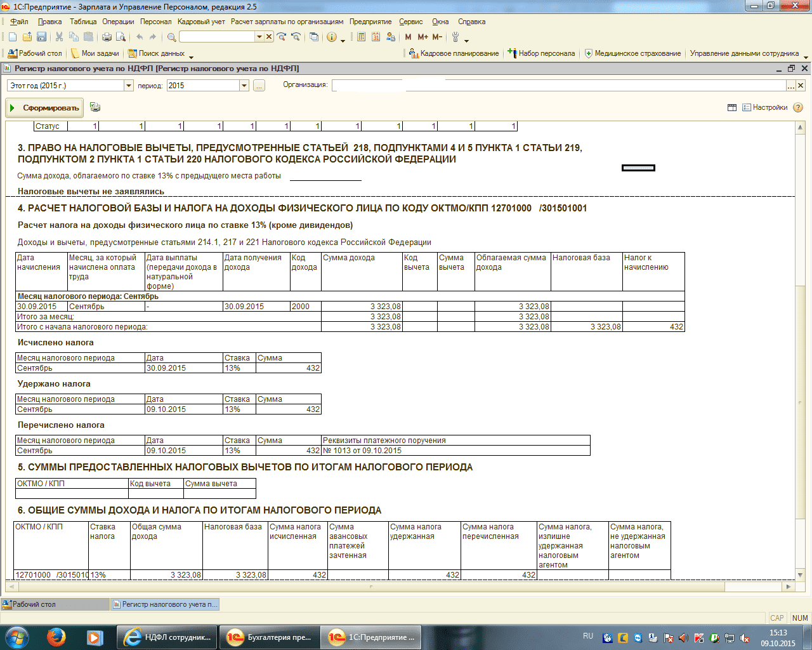
Task: Expand the 'Этот год (2015 г.)' period dropdown
Action: [x=129, y=86]
